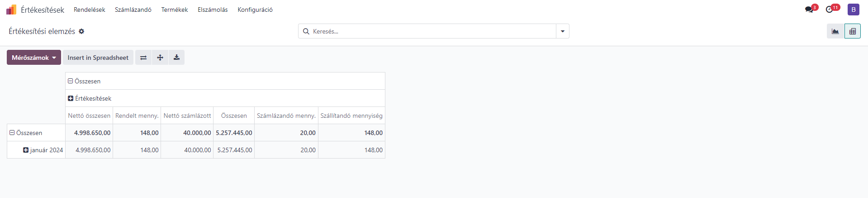Open the Rendelések menu
The width and height of the screenshot is (868, 198).
coord(90,10)
